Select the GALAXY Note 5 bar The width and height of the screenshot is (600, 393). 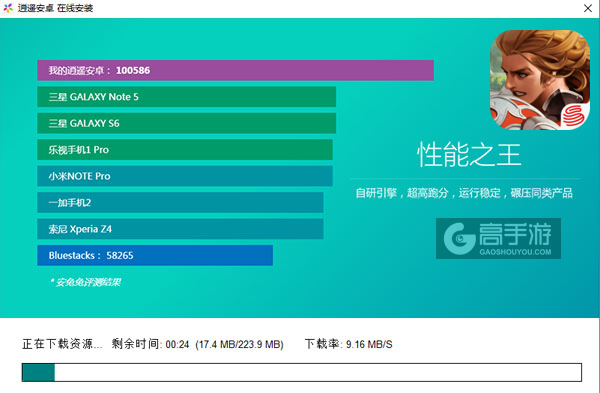pos(187,97)
